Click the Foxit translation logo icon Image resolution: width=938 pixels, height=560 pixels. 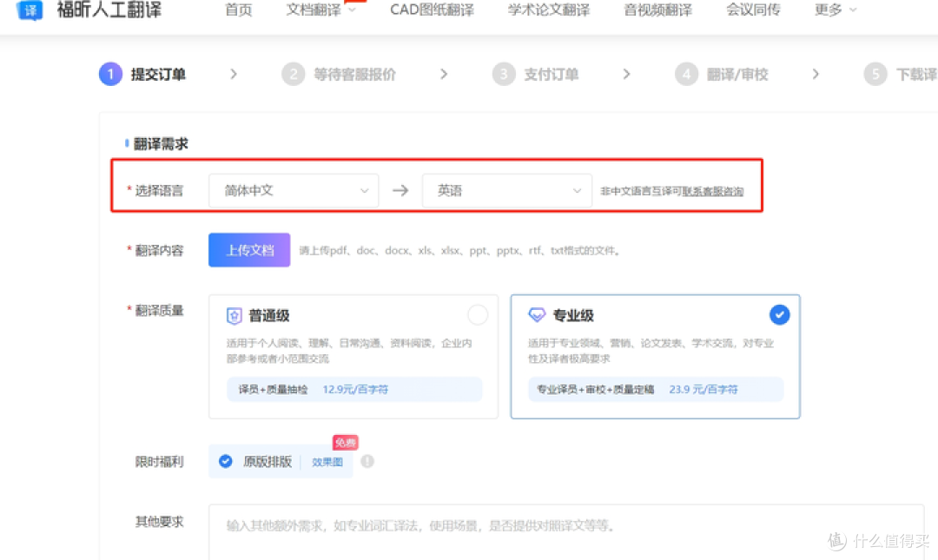coord(30,10)
